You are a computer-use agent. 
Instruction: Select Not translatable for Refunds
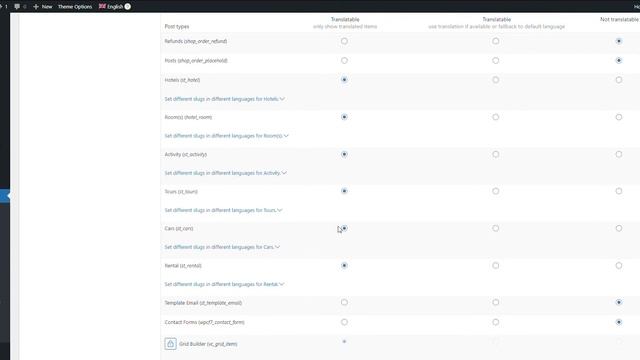[619, 41]
